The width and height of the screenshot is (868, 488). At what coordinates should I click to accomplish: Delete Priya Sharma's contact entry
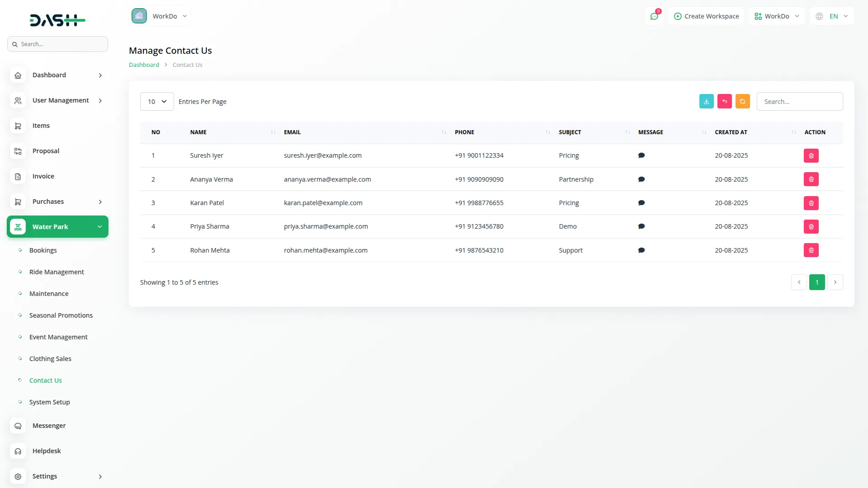811,227
